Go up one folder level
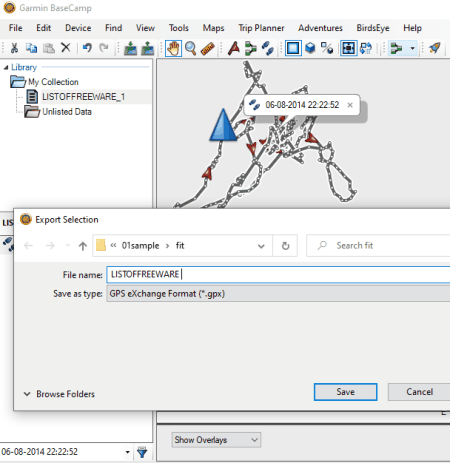This screenshot has width=450, height=463. 83,246
